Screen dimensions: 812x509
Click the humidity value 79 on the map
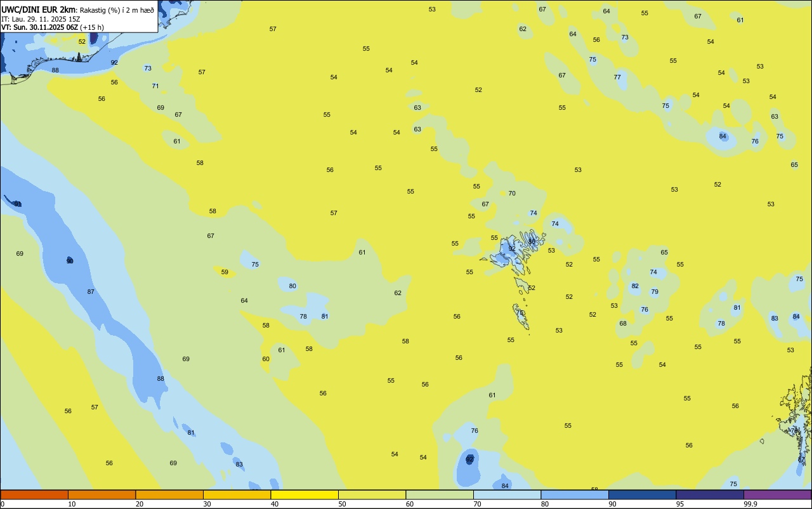[x=655, y=292]
